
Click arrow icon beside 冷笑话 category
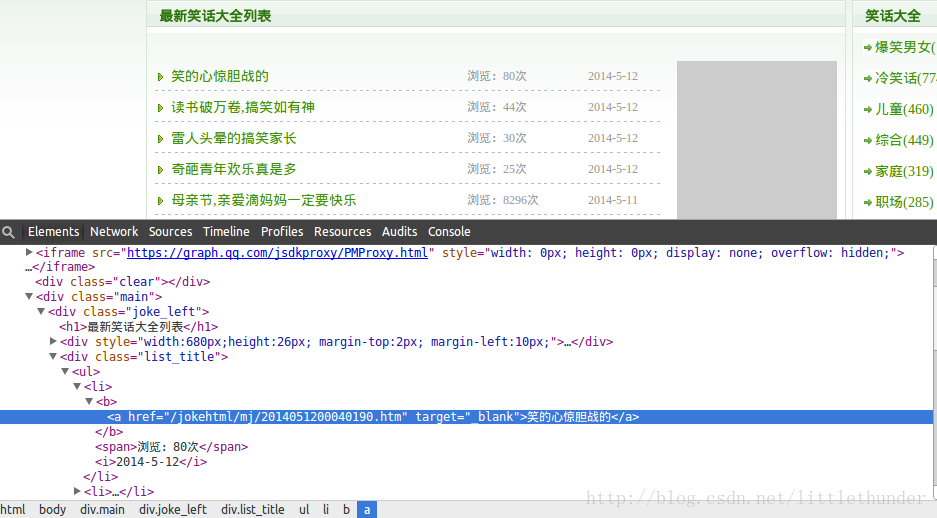coord(868,78)
